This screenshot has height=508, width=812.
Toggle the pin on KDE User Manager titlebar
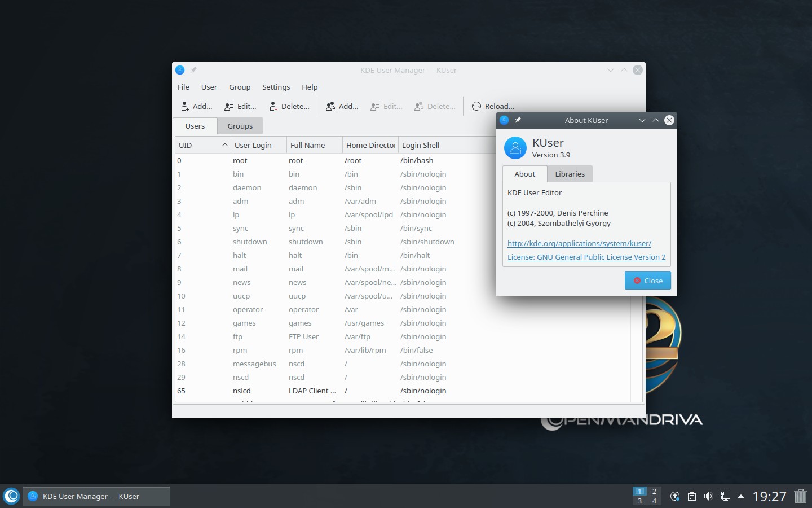pos(193,70)
